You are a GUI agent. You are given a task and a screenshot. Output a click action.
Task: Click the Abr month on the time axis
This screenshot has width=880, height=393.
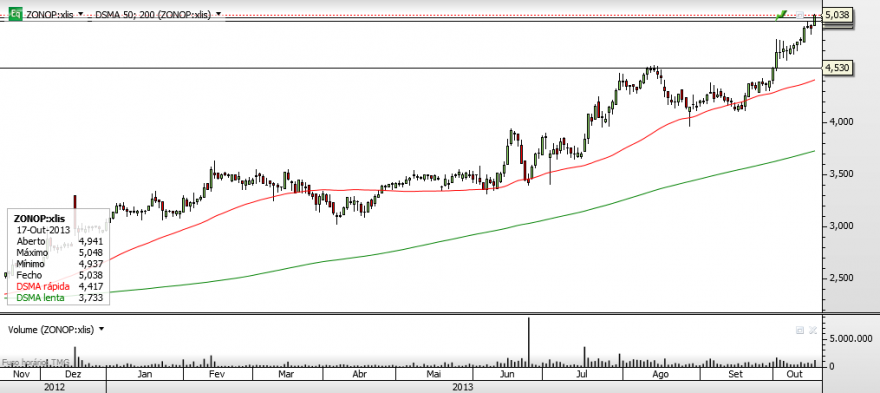[x=359, y=374]
